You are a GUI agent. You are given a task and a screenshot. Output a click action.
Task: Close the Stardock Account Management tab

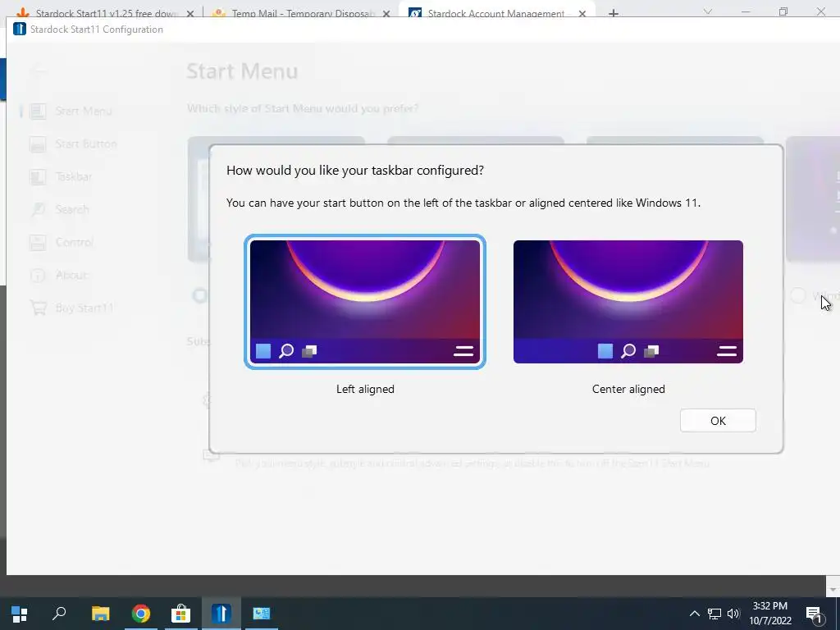[x=582, y=13]
